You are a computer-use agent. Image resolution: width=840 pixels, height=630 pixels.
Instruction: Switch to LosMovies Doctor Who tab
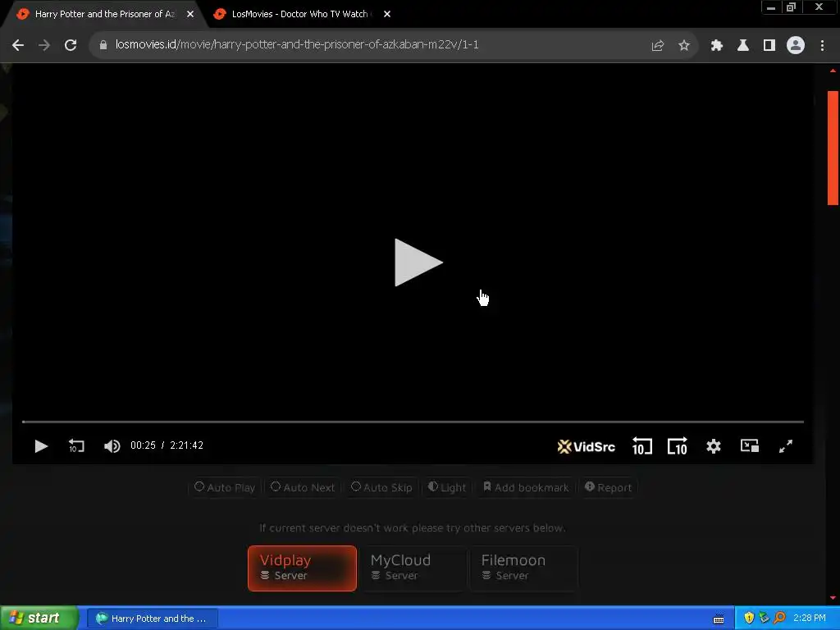point(299,14)
